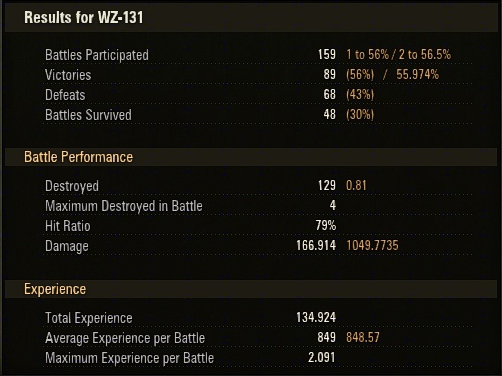Select Maximum Experience per Battle label

coord(129,358)
